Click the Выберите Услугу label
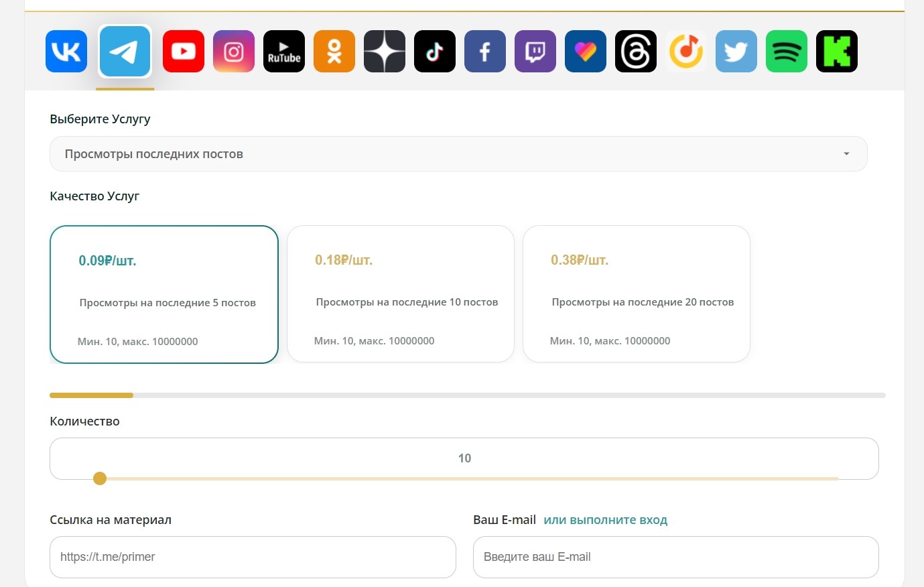Screen dimensions: 924x587 [100, 119]
